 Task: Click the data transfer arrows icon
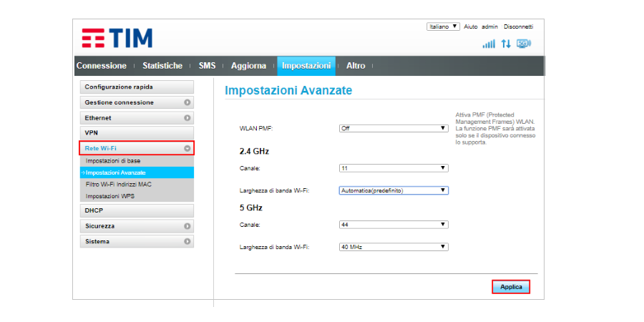coord(506,44)
